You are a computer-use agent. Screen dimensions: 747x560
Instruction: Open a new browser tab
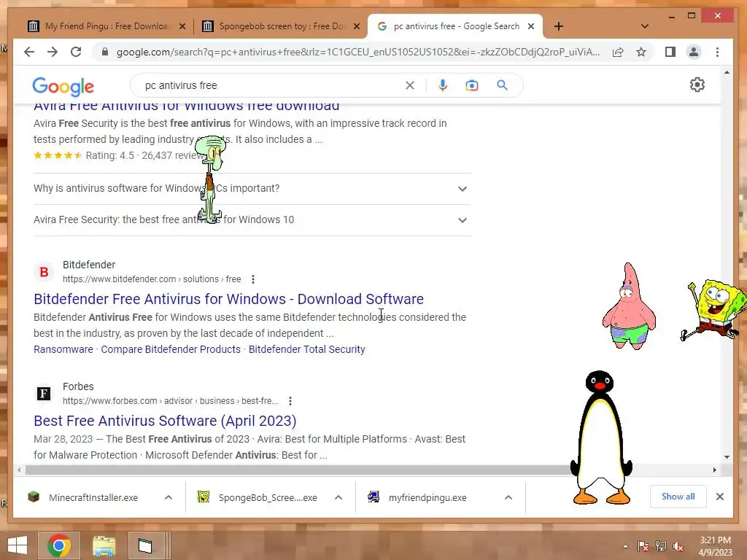click(x=559, y=26)
